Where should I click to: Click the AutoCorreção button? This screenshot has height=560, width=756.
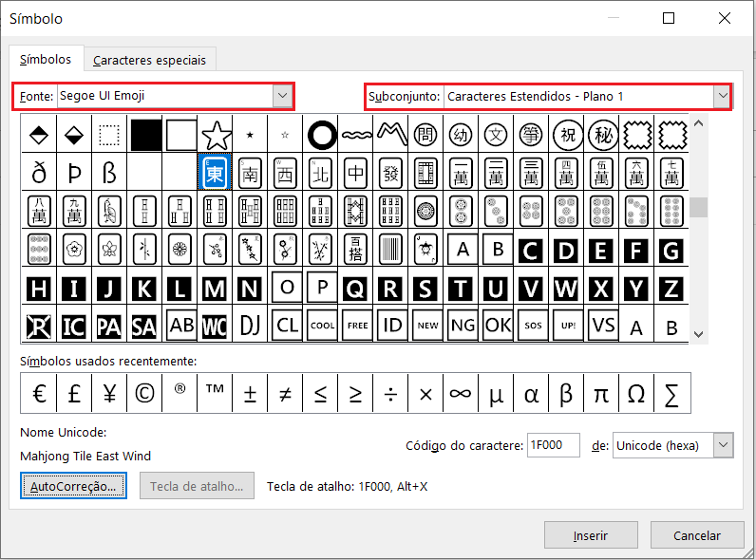pos(73,486)
